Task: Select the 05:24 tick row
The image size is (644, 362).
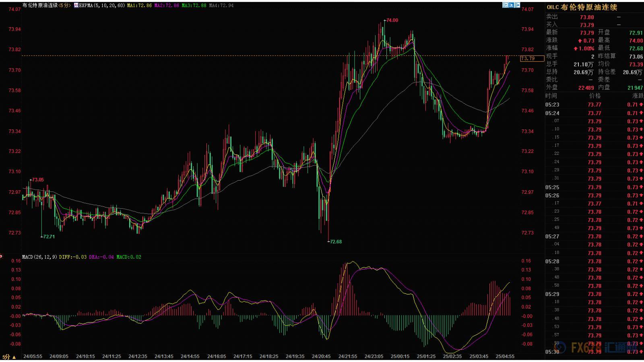Action: click(594, 113)
